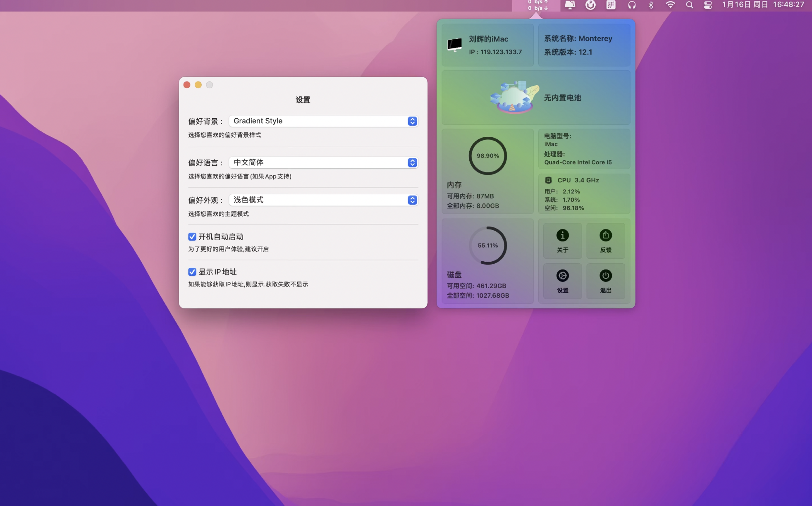The height and width of the screenshot is (506, 812).
Task: Open Spotlight search in menu bar
Action: tap(689, 5)
